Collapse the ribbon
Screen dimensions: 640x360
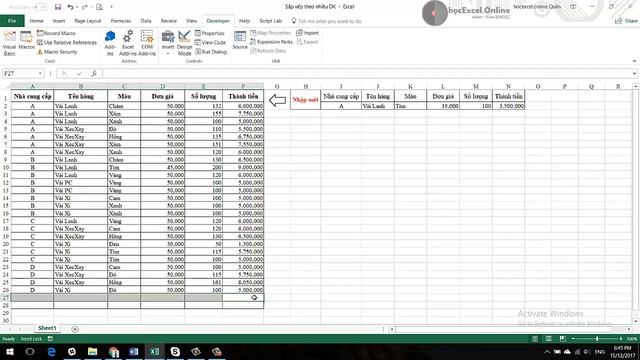coord(634,61)
